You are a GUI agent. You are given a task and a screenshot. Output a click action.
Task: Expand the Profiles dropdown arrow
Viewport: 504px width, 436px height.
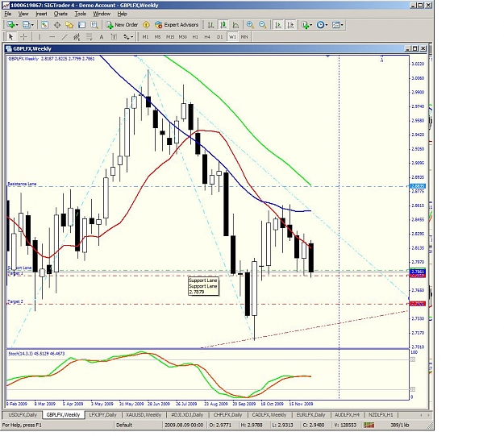32,25
